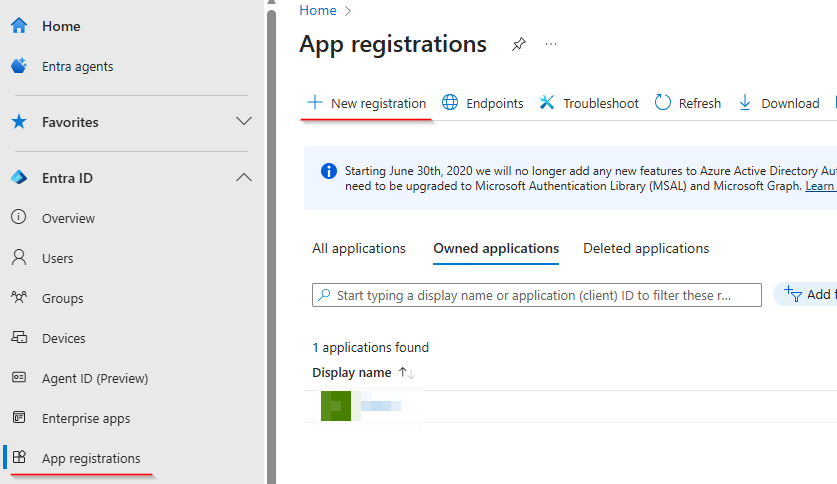Screen dimensions: 837x484
Task: Click the Refresh circular arrow icon
Action: 662,102
